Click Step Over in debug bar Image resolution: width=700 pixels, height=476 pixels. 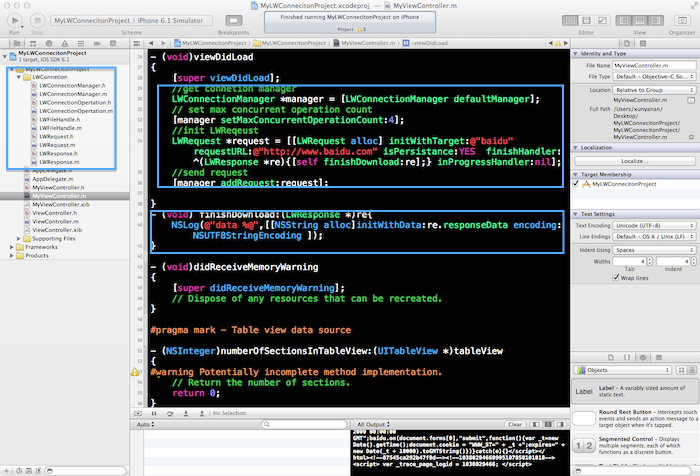tap(170, 413)
